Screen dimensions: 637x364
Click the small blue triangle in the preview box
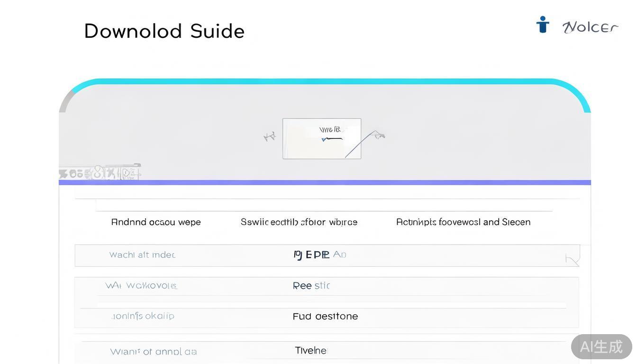[324, 139]
